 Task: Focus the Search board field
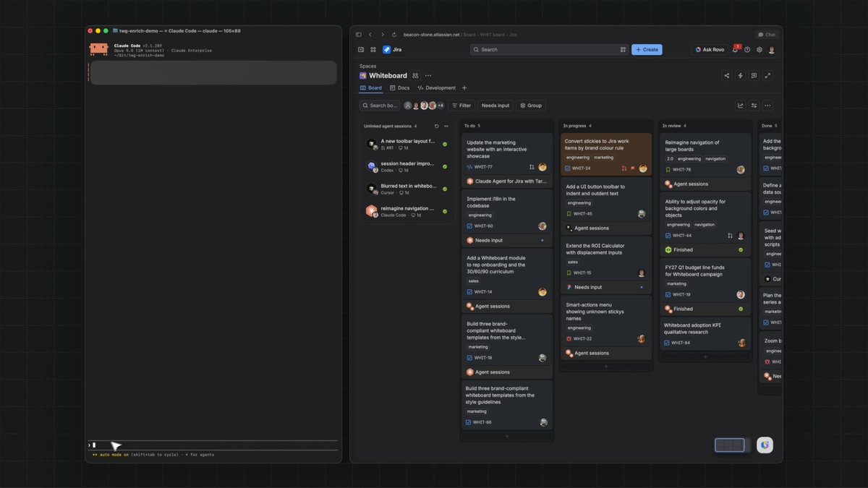click(380, 106)
